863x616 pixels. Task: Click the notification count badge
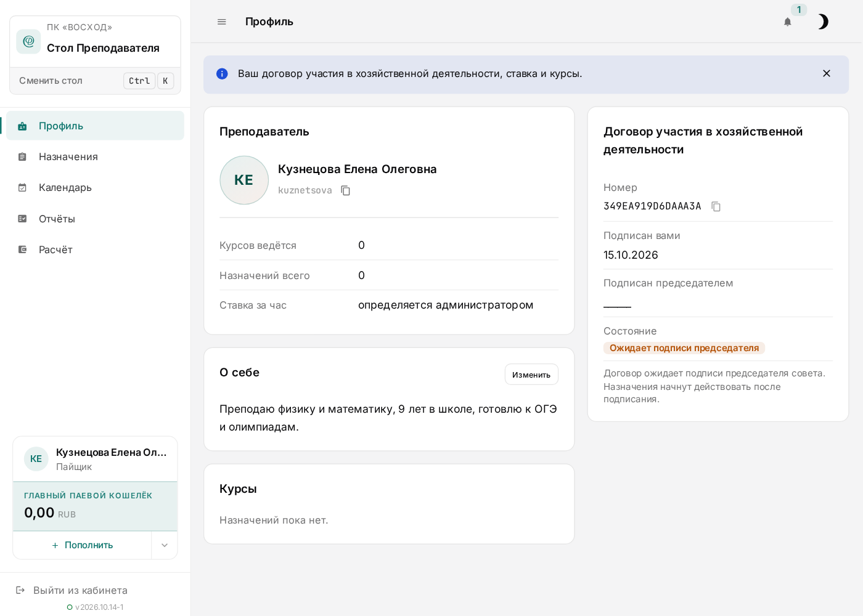799,10
